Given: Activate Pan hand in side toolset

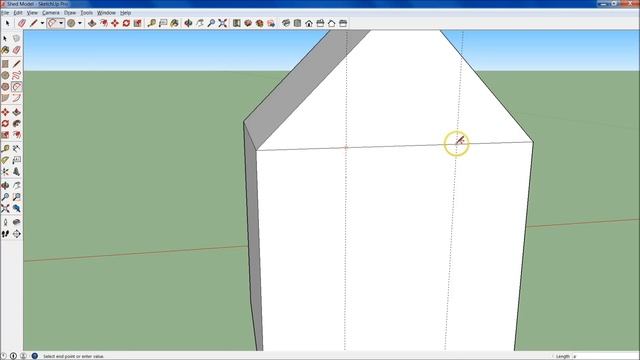Looking at the screenshot, I should pyautogui.click(x=16, y=186).
